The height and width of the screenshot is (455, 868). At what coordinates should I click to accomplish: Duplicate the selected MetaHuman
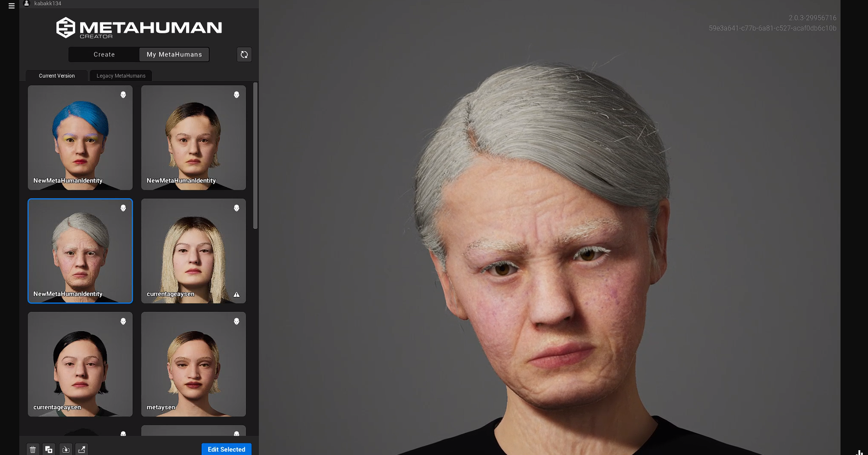49,449
